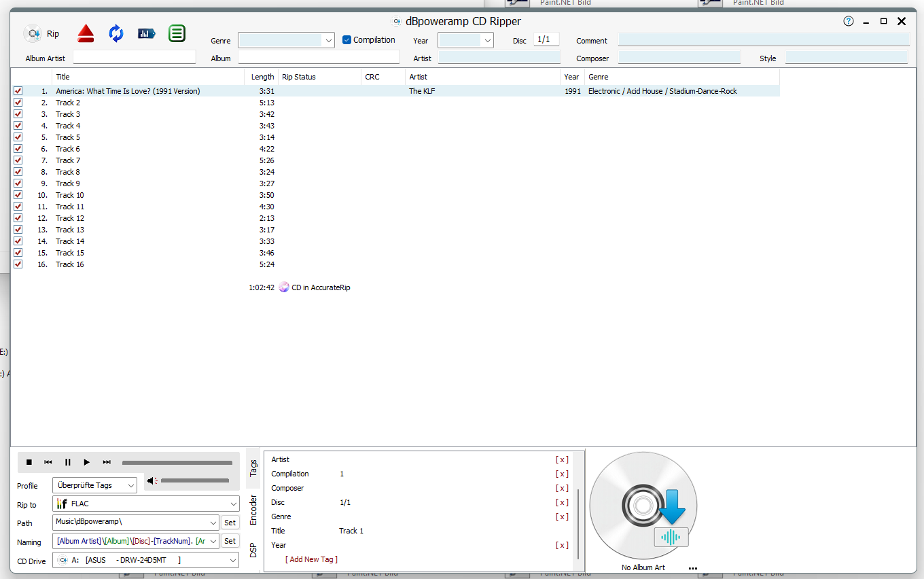Remove the Disc tag with its [x]
This screenshot has height=579, width=924.
pos(562,503)
